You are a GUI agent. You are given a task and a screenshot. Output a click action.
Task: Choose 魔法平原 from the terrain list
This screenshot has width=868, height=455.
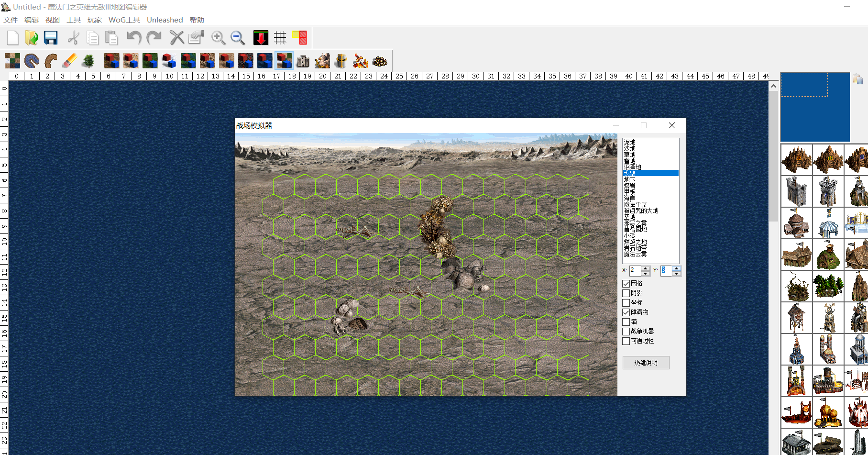click(635, 204)
